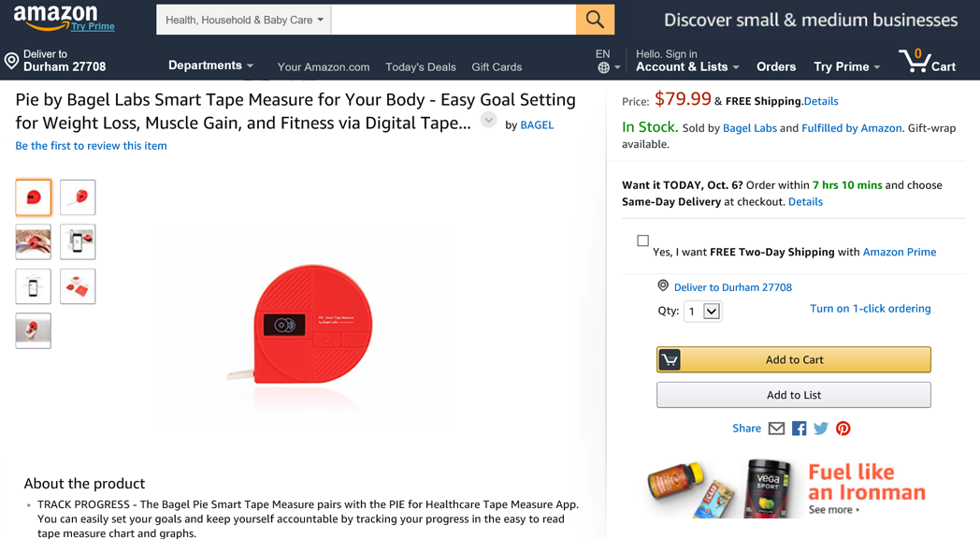The height and width of the screenshot is (539, 980).
Task: Open Today's Deals from navigation bar
Action: coord(421,67)
